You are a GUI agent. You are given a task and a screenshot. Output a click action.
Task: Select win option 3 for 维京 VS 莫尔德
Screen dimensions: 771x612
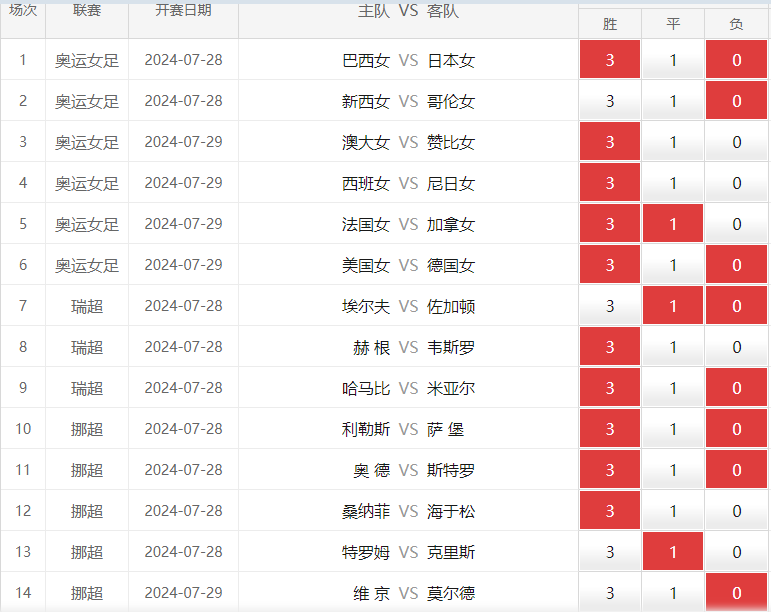coord(610,592)
